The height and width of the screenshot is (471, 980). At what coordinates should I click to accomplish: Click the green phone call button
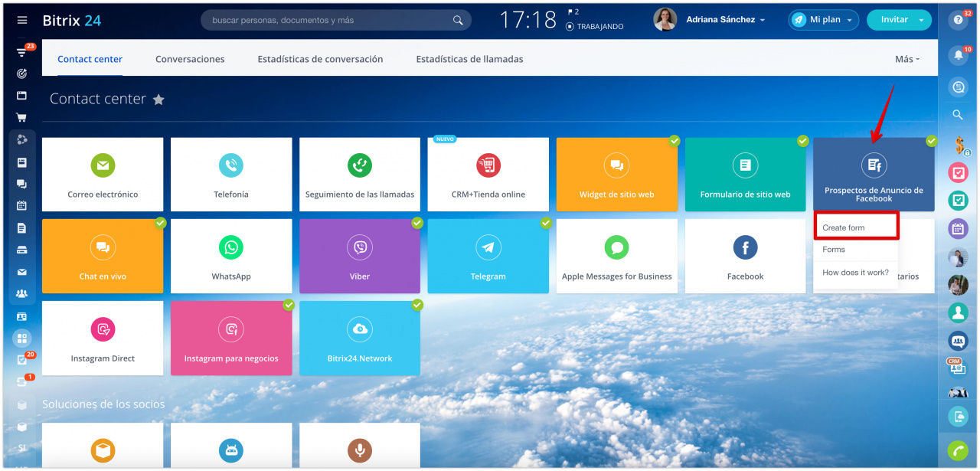pos(958,450)
